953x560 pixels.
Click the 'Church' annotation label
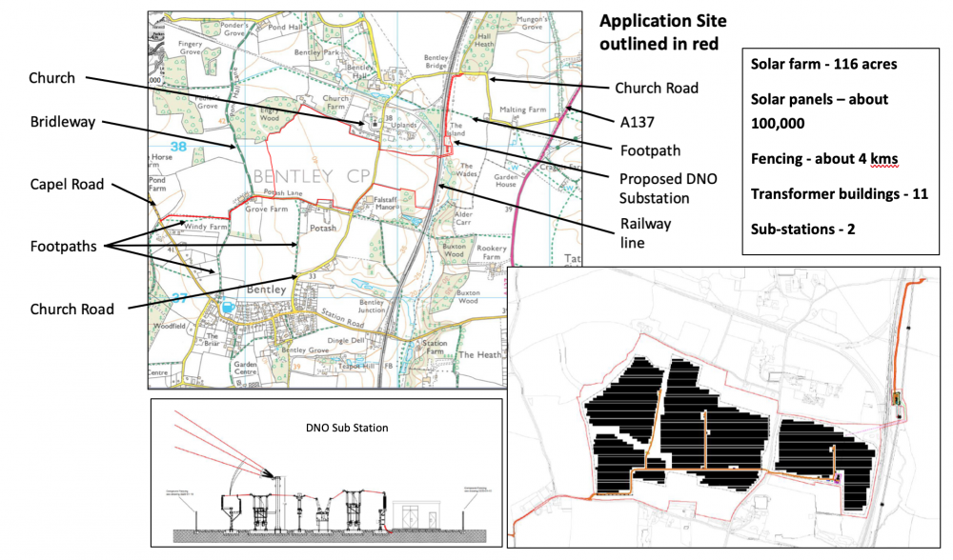(51, 78)
